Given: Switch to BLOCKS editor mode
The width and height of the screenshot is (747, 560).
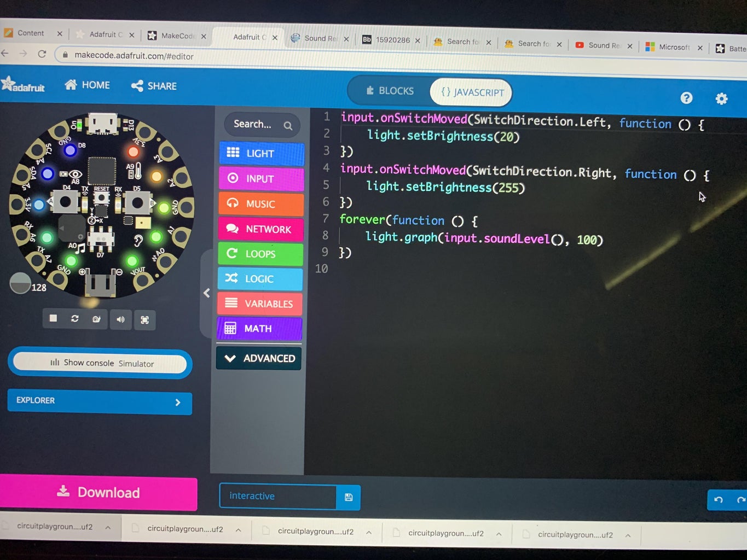Looking at the screenshot, I should click(x=390, y=91).
